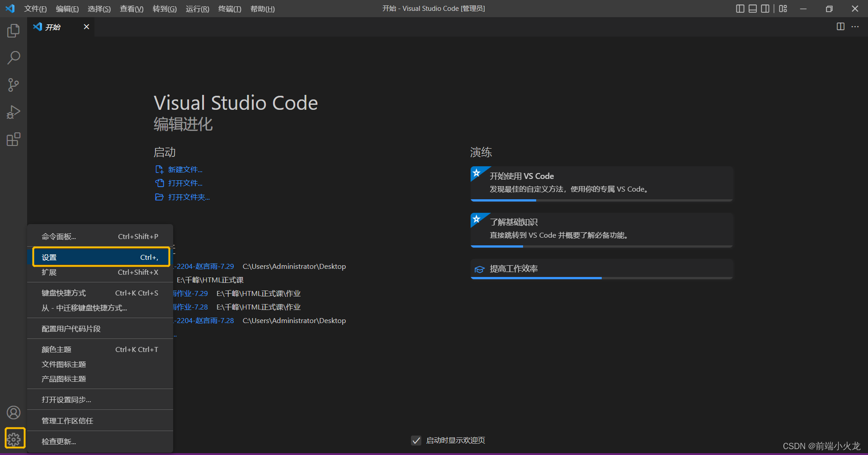Open the 文件(F) menu
Image resolution: width=868 pixels, height=455 pixels.
[35, 9]
